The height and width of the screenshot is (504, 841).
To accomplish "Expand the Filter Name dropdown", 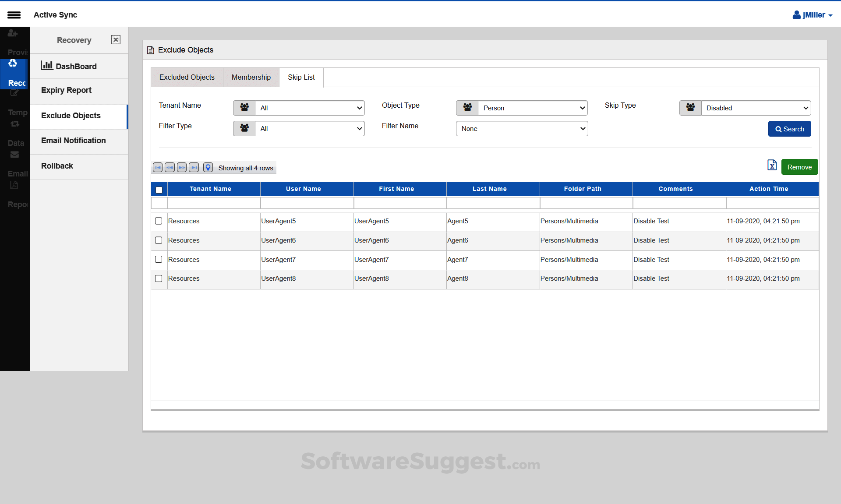I will point(522,129).
